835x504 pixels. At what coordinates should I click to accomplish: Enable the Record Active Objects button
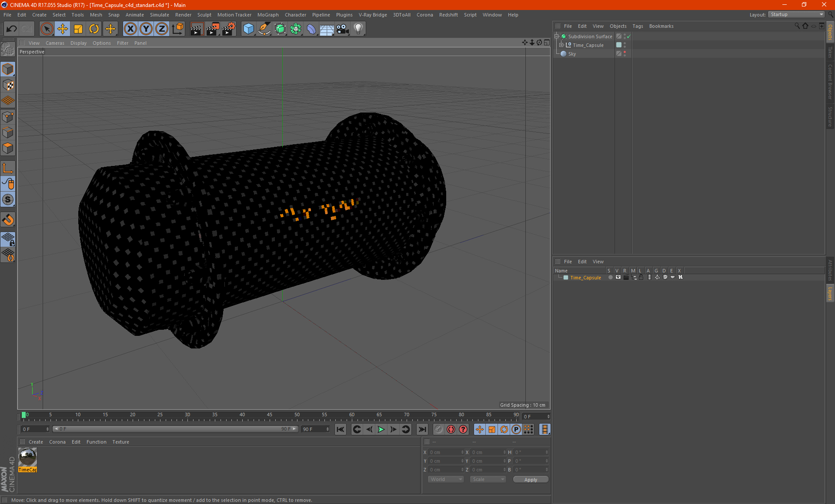coord(451,429)
